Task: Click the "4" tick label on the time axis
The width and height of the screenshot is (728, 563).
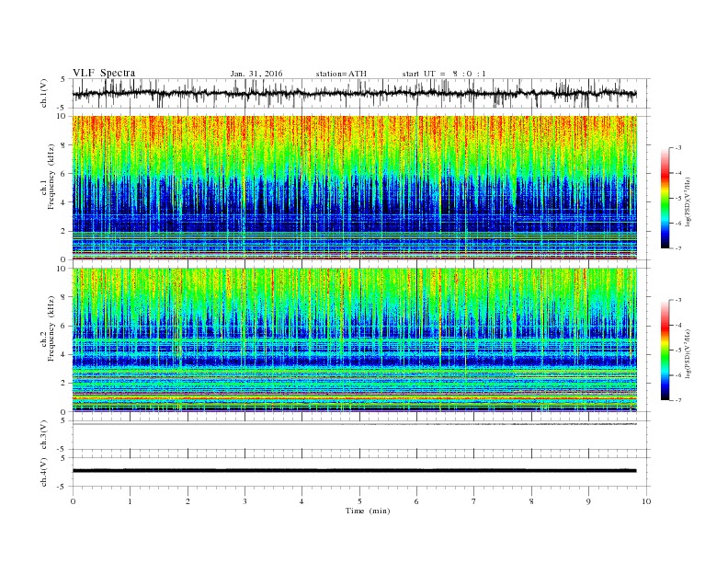Action: pos(302,501)
